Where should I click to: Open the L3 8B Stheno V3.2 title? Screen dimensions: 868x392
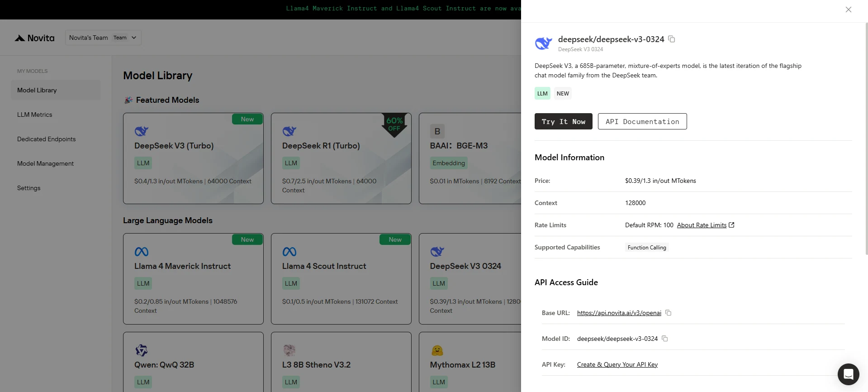(317, 365)
